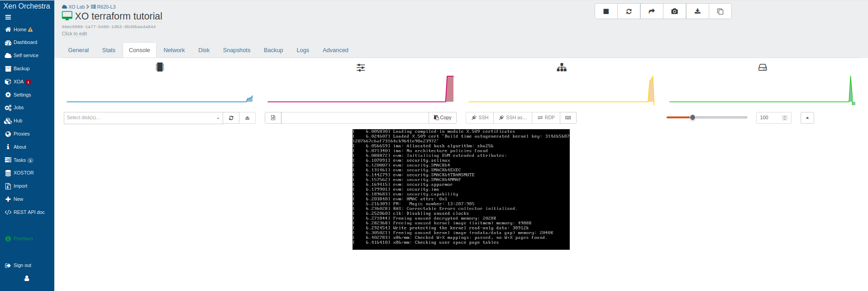This screenshot has height=291, width=868.
Task: Click the camera snapshot icon in VM toolbar
Action: (x=674, y=11)
